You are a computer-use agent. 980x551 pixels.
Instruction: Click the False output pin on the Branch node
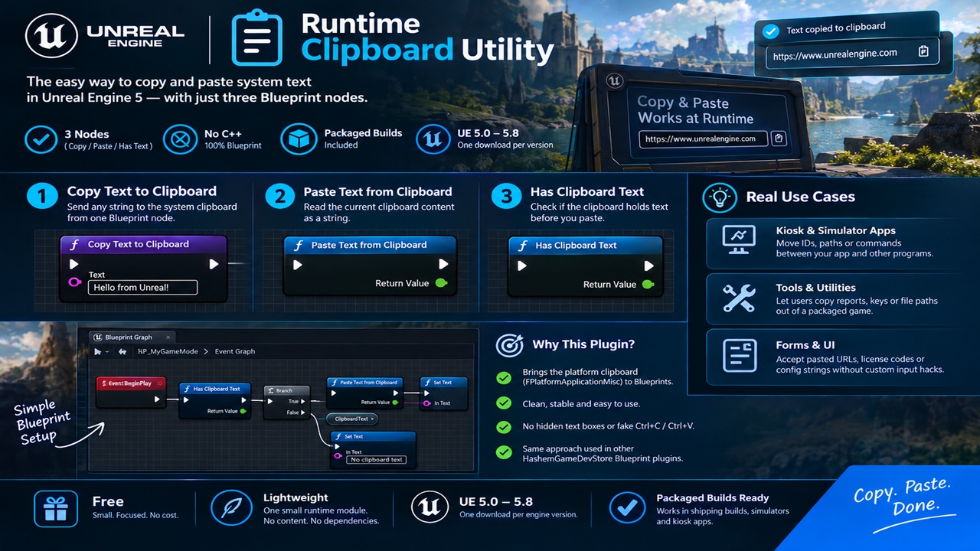pyautogui.click(x=304, y=412)
